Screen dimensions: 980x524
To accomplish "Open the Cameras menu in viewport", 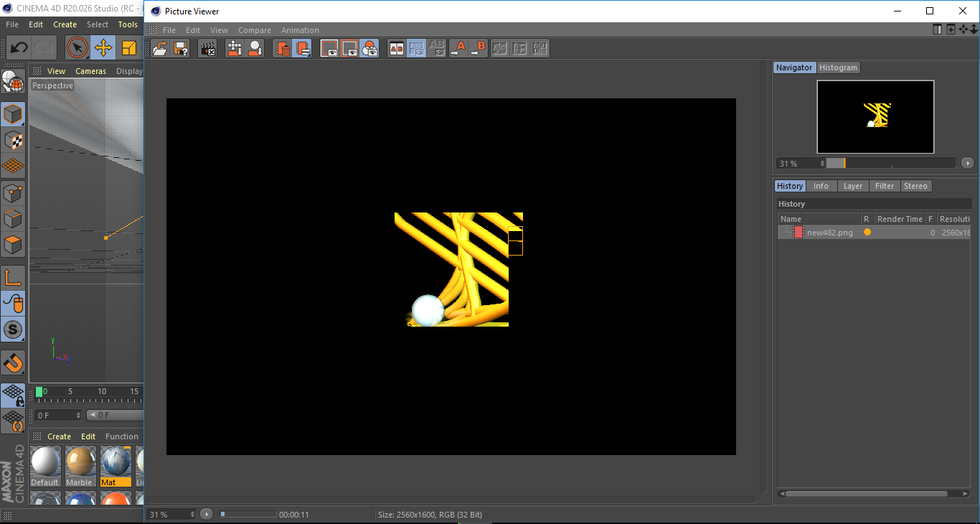I will tap(90, 71).
